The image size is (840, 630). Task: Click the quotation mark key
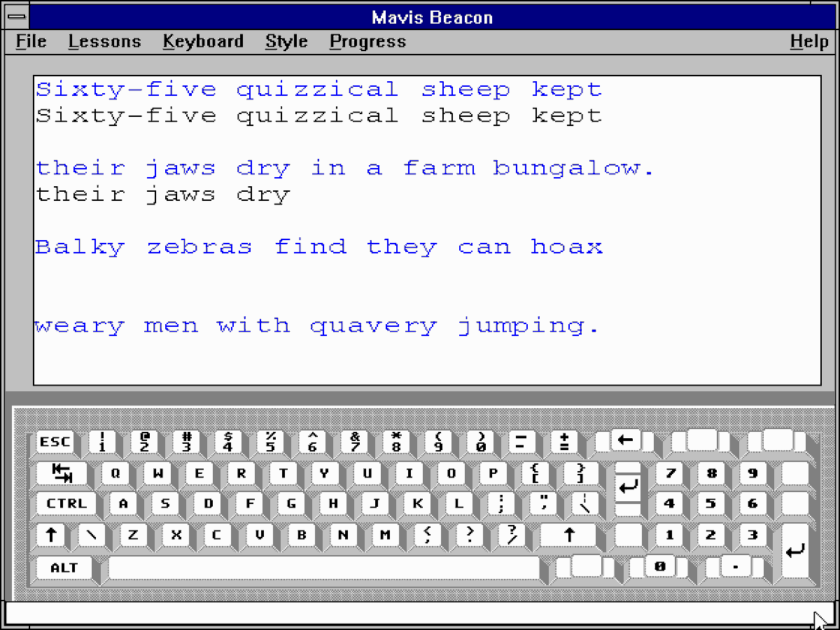542,503
